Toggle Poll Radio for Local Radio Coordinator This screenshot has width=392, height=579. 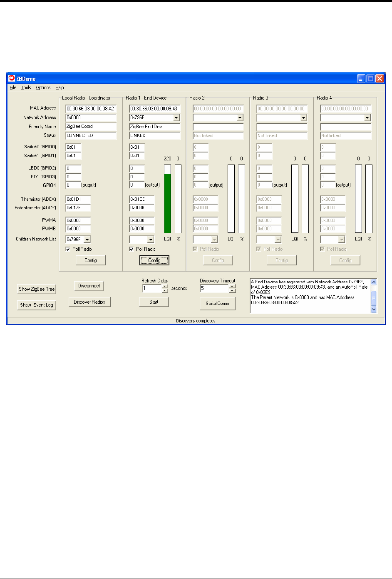pos(68,249)
